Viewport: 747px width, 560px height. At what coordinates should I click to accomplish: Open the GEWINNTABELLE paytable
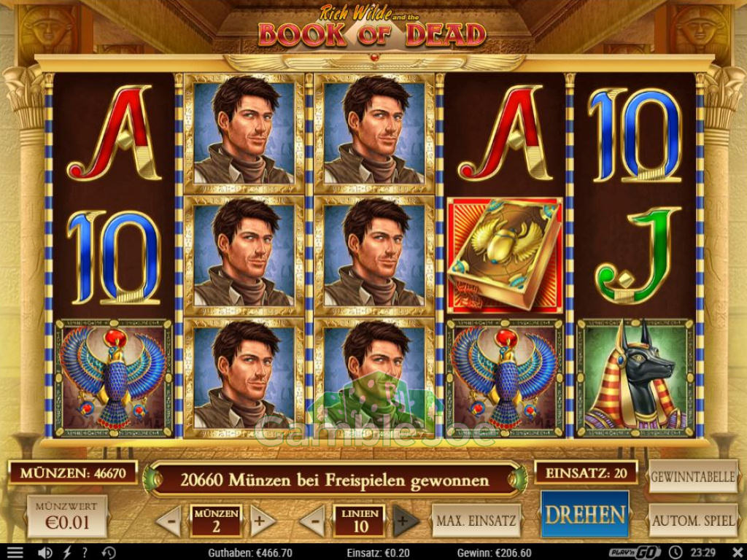[x=693, y=476]
